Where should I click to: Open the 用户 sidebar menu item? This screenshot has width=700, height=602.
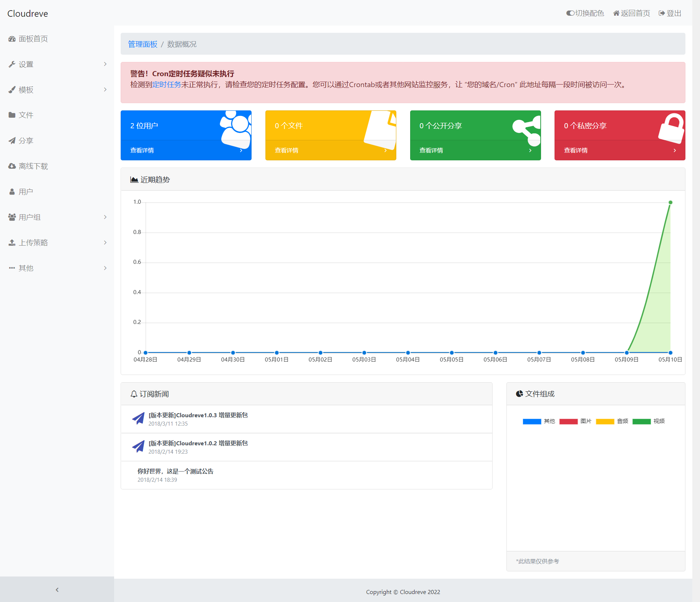(x=26, y=192)
